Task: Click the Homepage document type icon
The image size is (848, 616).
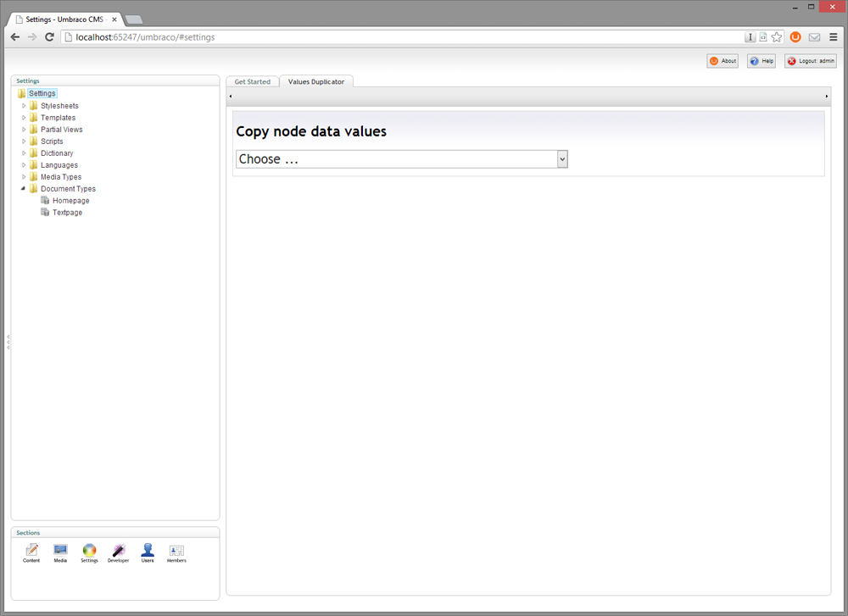Action: tap(46, 201)
